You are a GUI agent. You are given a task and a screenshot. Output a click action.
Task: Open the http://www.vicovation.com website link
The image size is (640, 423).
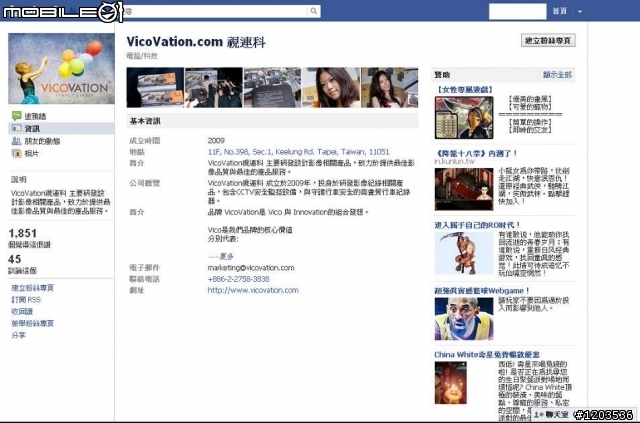253,290
